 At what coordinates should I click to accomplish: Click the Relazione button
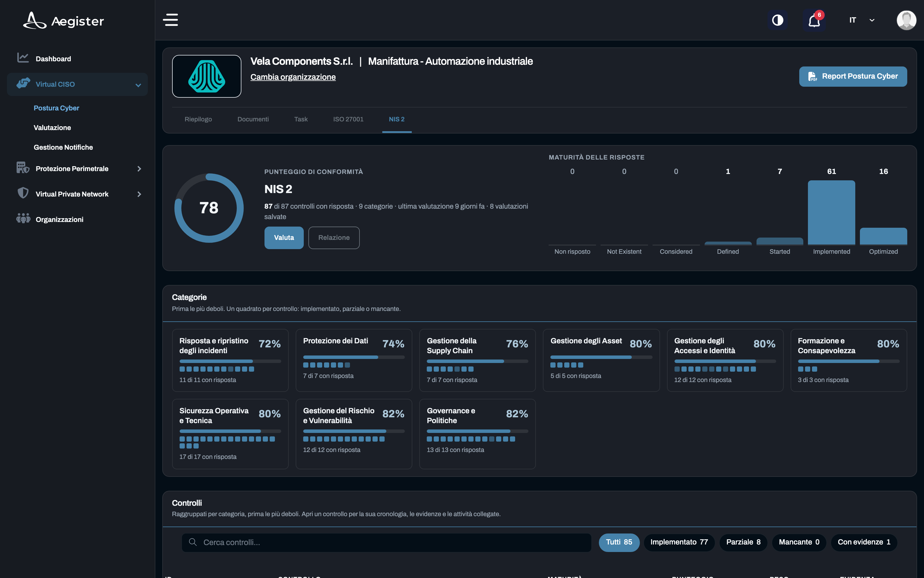pos(334,238)
